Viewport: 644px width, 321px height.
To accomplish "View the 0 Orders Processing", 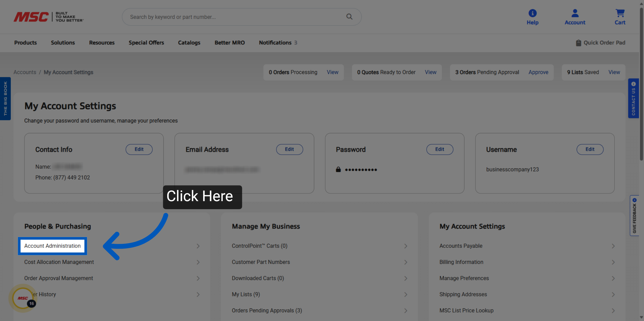I will (332, 72).
